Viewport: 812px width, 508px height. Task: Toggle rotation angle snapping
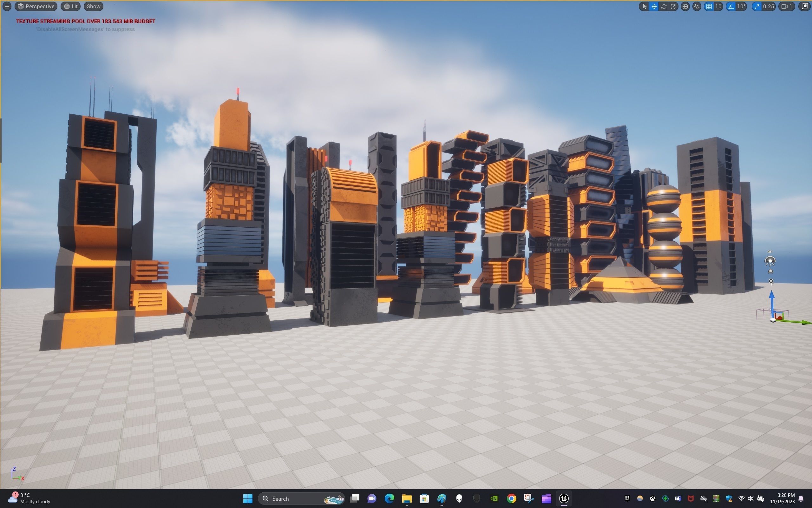731,6
